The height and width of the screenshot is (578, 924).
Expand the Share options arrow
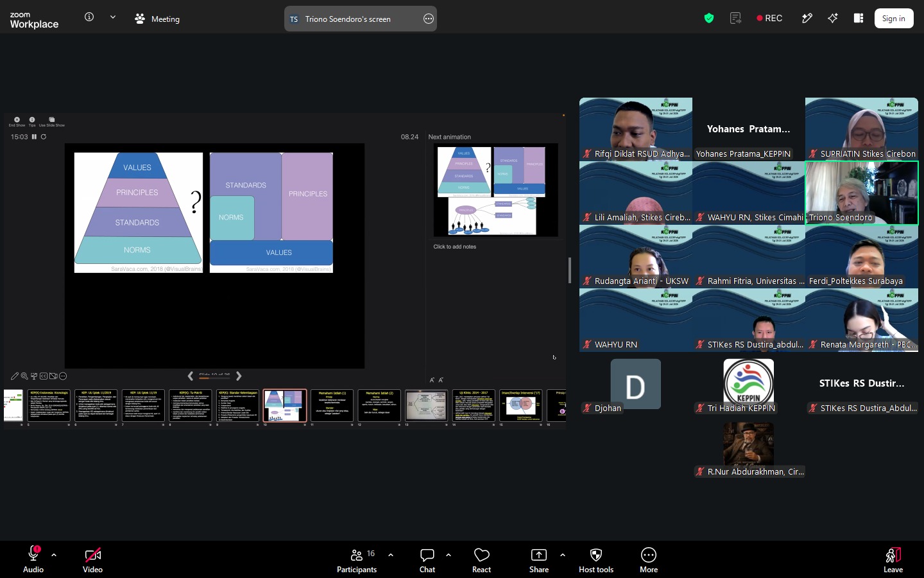pyautogui.click(x=563, y=555)
